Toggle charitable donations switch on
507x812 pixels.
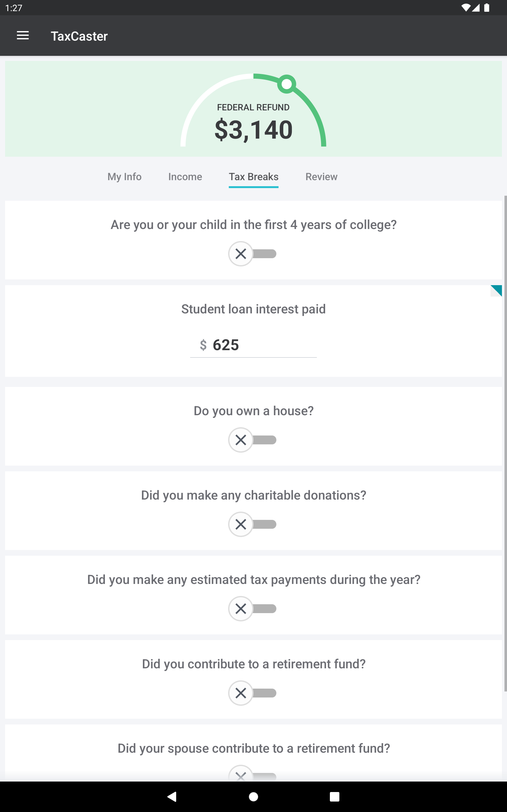pyautogui.click(x=253, y=524)
